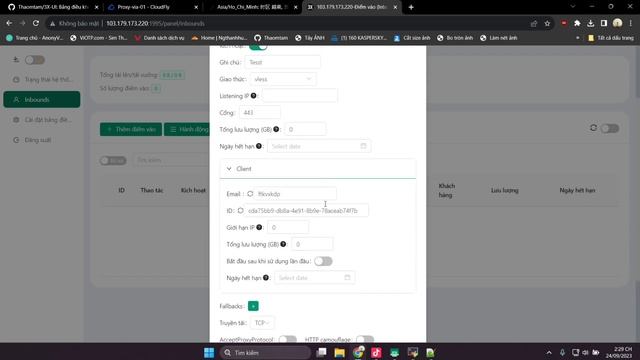Click Đăng xuất in the sidebar
The height and width of the screenshot is (360, 640).
point(42,140)
